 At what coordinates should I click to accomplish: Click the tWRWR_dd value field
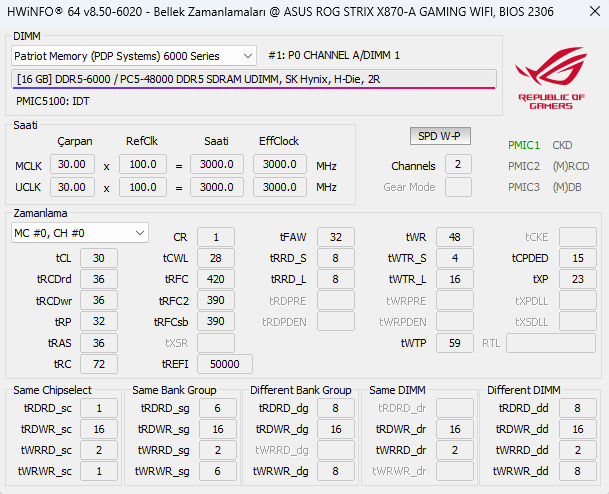click(578, 471)
